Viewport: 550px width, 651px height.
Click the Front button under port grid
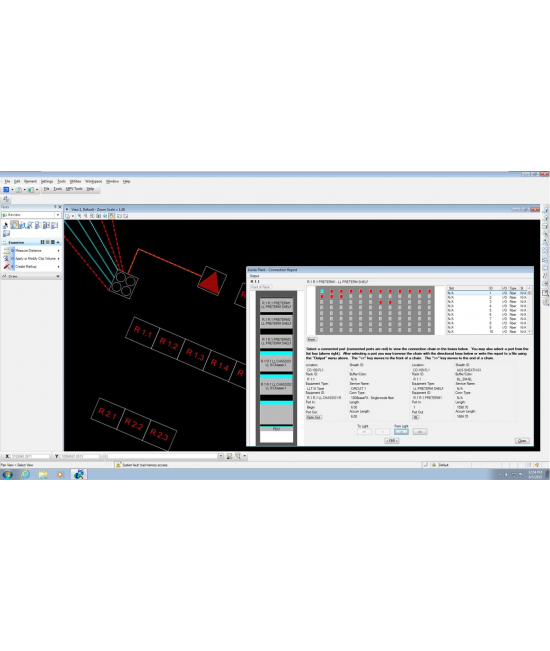click(312, 340)
